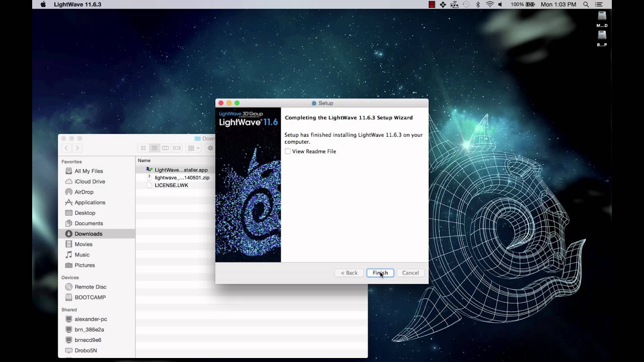Open the battery 100% status menu

tap(523, 5)
